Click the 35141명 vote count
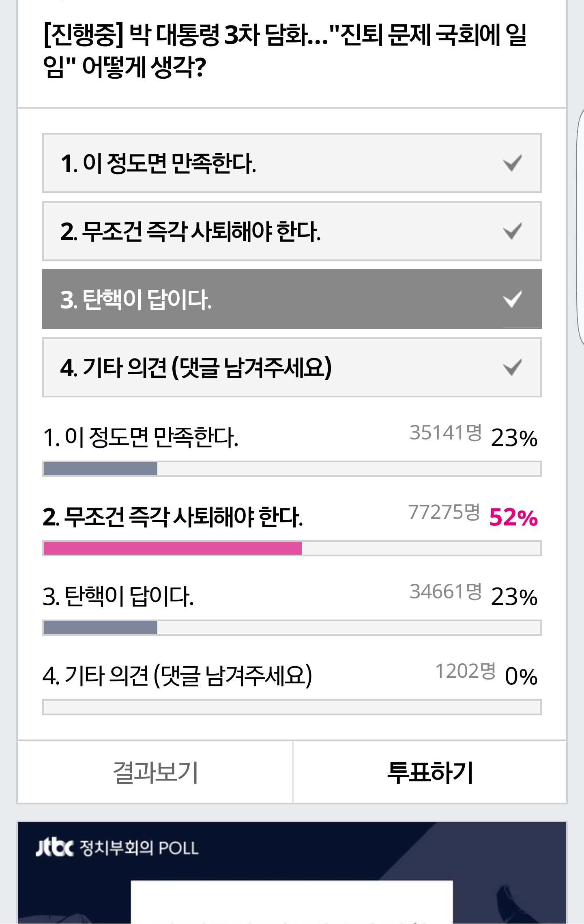Viewport: 584px width, 924px height. pos(445,433)
